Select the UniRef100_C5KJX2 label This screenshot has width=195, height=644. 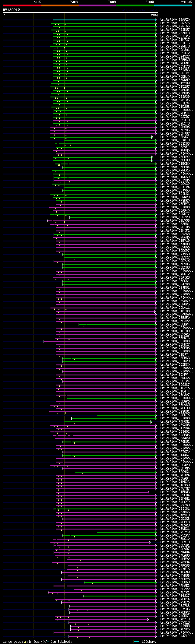175,137
